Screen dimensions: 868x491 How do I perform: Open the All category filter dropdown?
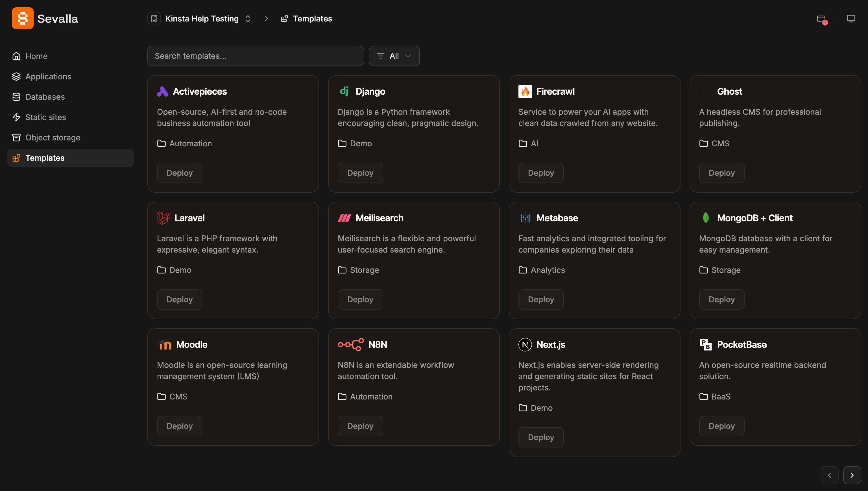[394, 56]
